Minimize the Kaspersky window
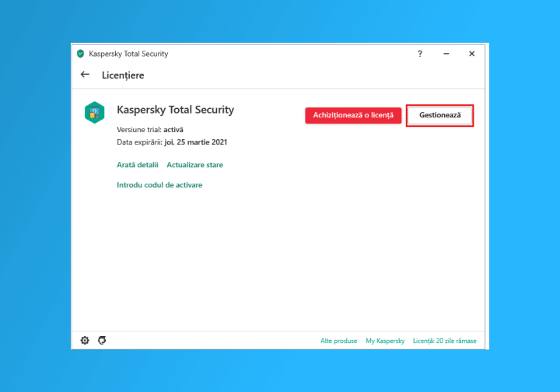560x392 pixels. point(446,54)
